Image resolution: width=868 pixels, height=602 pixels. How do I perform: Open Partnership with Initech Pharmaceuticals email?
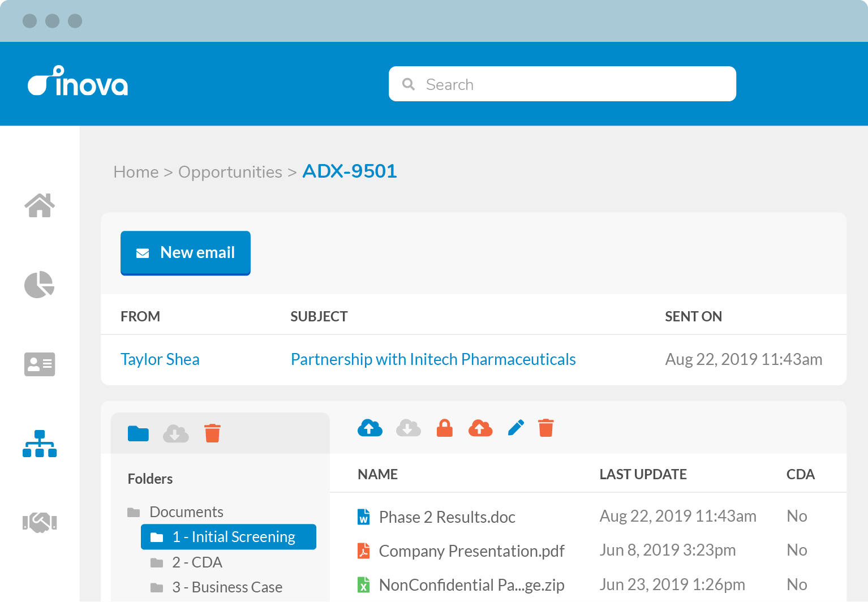pyautogui.click(x=433, y=359)
